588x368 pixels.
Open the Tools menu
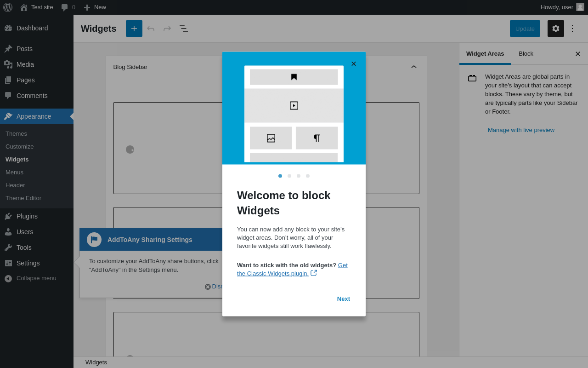37,247
